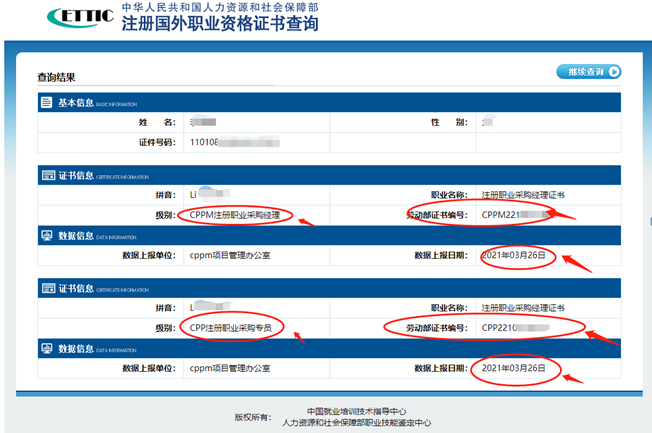Select first cppm项目管理办公室 reporting unit

(230, 255)
